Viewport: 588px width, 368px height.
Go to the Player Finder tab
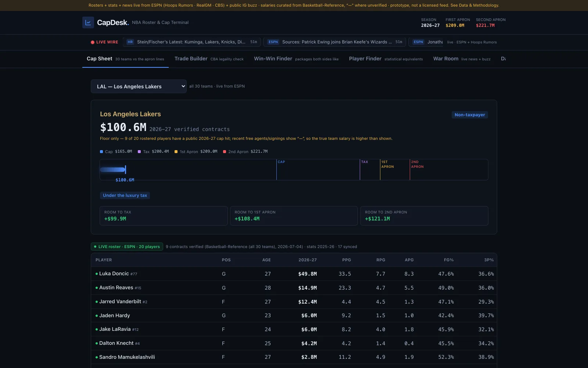[386, 59]
